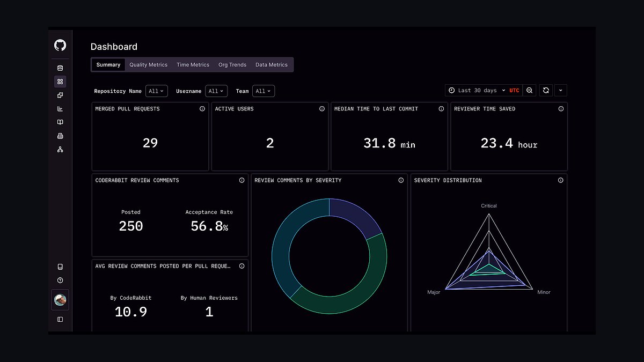The width and height of the screenshot is (644, 362).
Task: Show info for Avg Review Comments Posted card
Action: [x=241, y=266]
